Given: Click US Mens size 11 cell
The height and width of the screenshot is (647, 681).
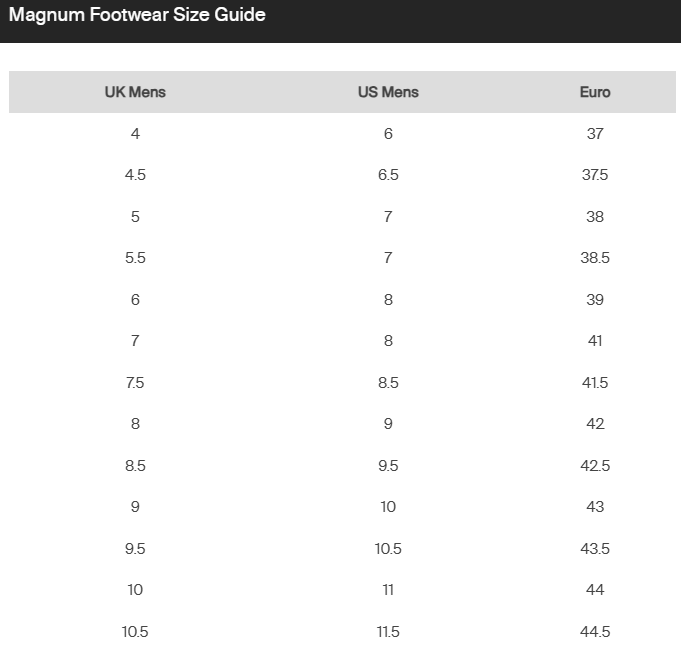Looking at the screenshot, I should [x=388, y=590].
